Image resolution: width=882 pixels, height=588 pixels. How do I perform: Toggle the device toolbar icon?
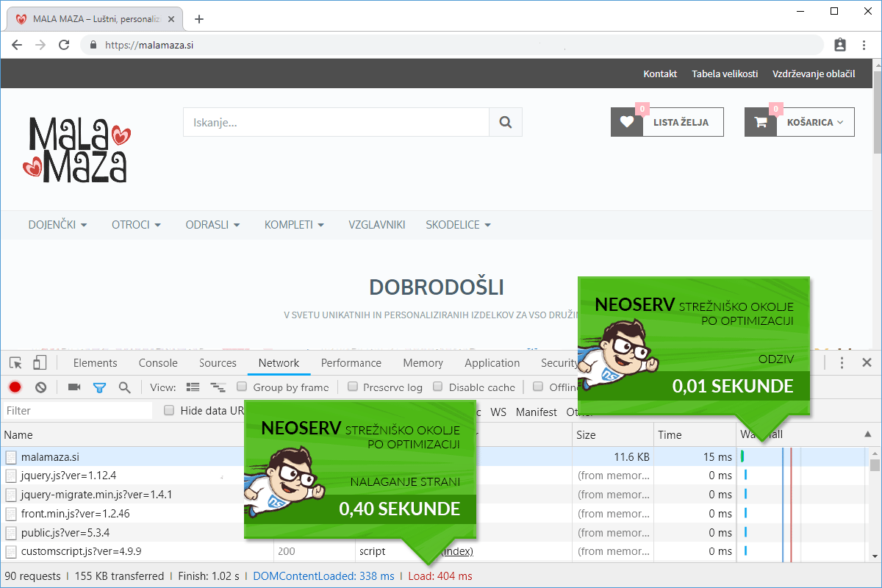(40, 362)
